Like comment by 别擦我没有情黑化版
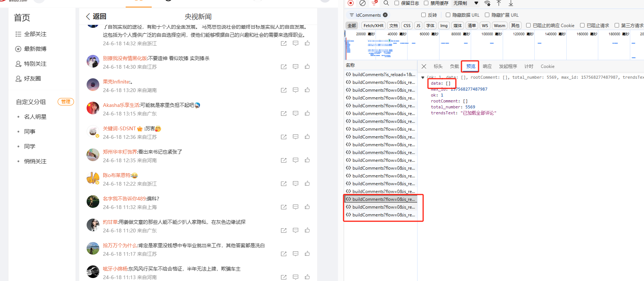 [307, 66]
